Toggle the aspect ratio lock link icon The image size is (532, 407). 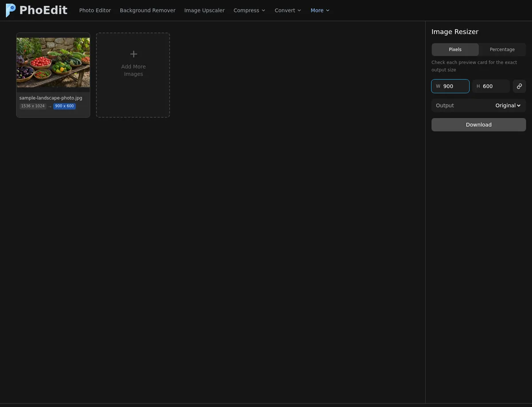519,86
